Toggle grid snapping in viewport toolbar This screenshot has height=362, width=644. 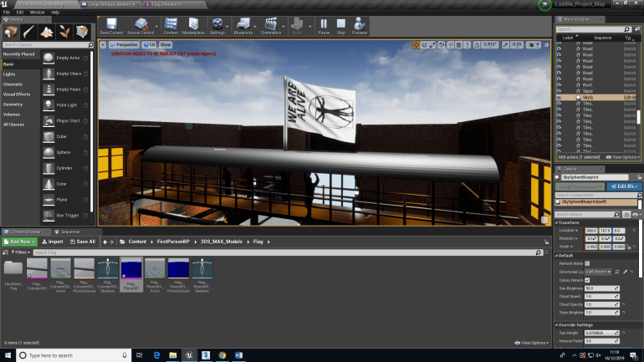[459, 45]
